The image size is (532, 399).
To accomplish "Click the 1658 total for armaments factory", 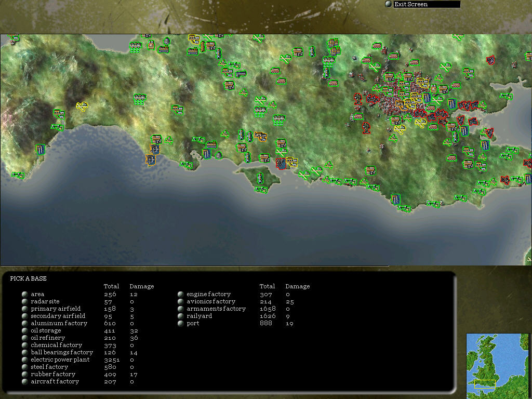I will 268,309.
